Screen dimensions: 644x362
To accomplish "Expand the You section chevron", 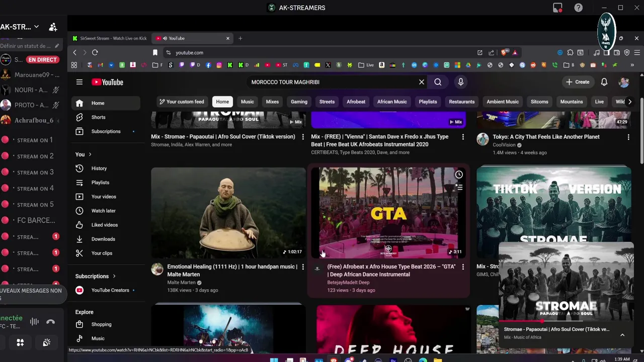I will click(x=90, y=154).
